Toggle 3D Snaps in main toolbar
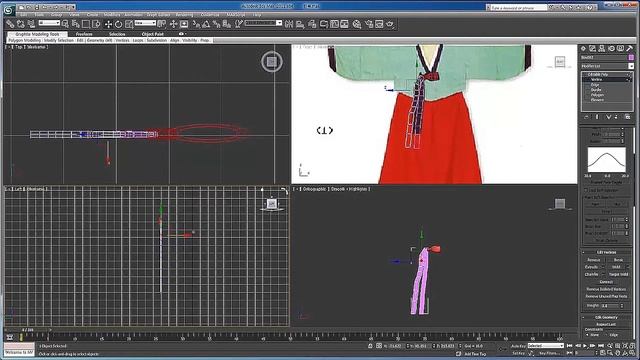 196,24
